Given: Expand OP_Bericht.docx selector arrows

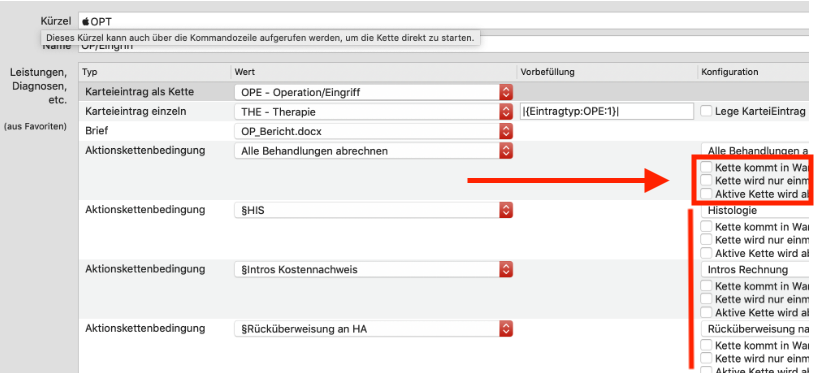Looking at the screenshot, I should click(x=506, y=131).
